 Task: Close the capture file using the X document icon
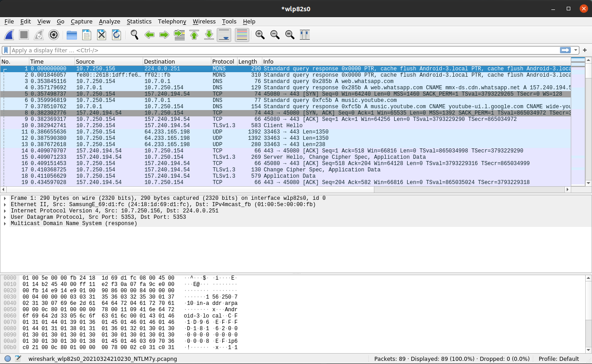coord(101,35)
